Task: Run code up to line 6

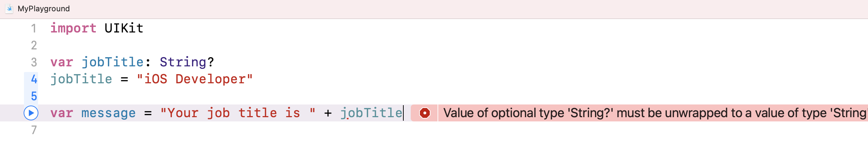Action: 31,113
